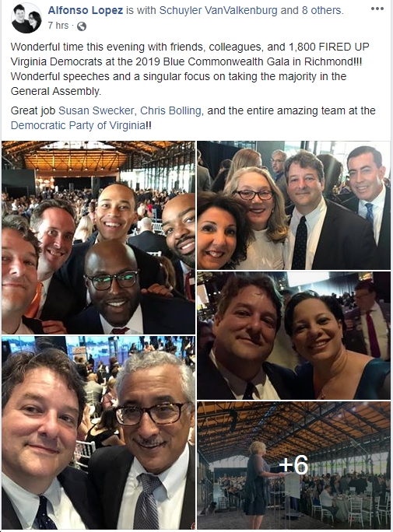Open Chris Bolling's tagged profile
This screenshot has width=393, height=532.
coord(170,110)
